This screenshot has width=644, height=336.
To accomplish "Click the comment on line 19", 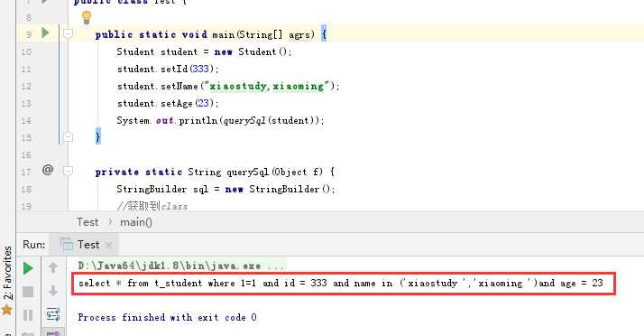I will (x=152, y=206).
